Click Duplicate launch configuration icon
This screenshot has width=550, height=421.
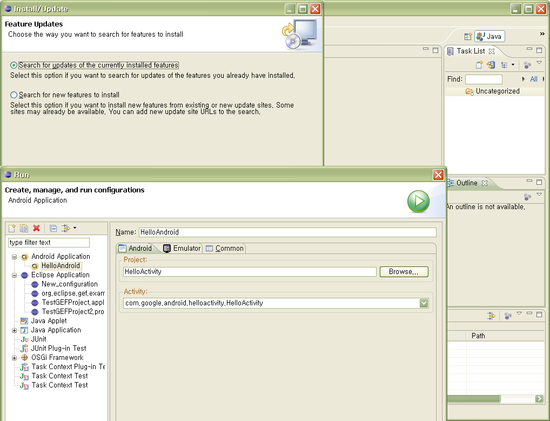click(24, 228)
